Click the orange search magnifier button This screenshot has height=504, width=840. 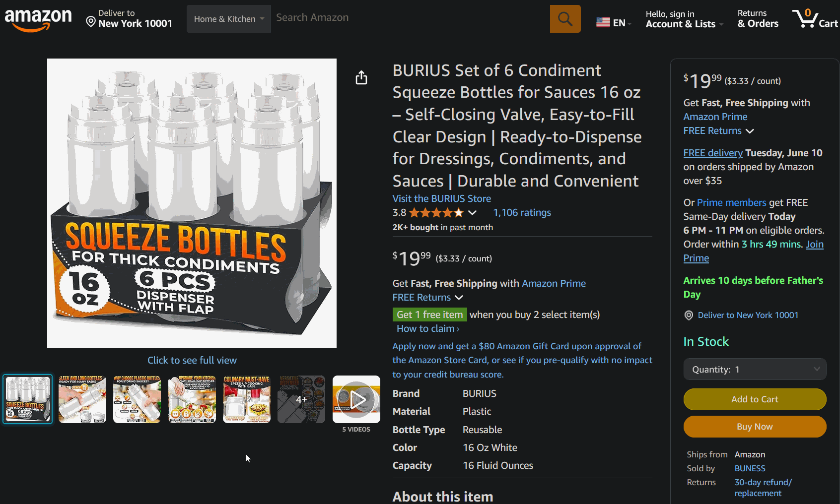565,19
